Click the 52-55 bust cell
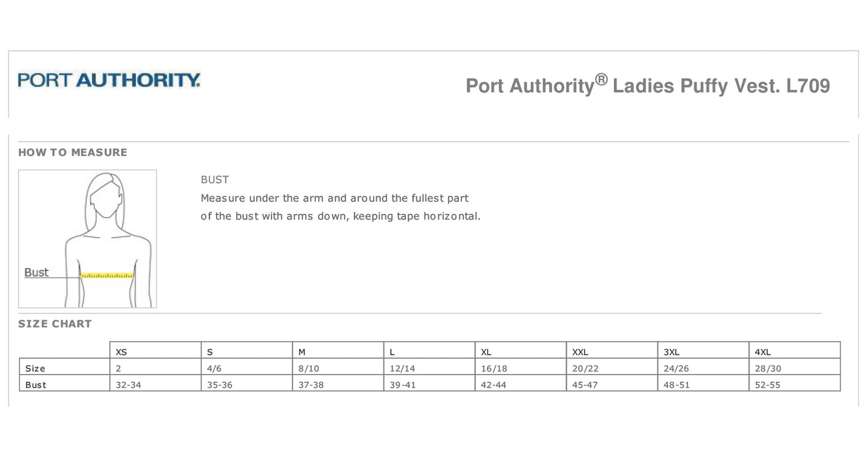 (x=767, y=385)
